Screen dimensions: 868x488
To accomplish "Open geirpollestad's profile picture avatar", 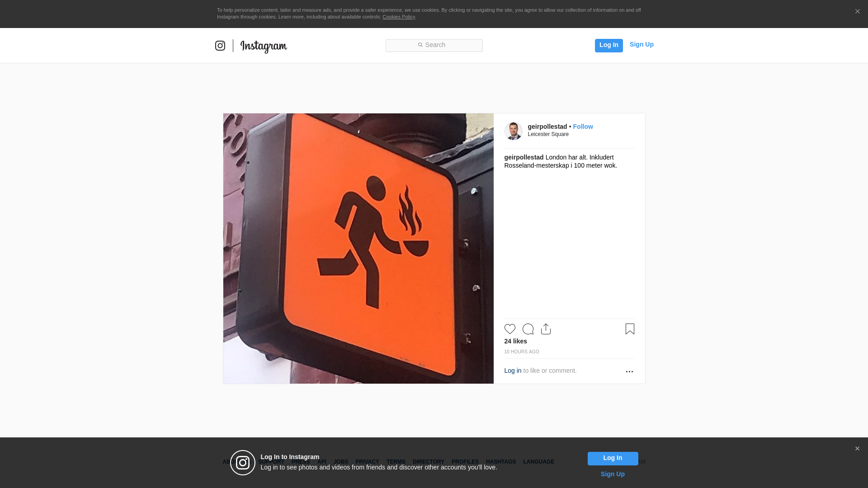I will (513, 131).
